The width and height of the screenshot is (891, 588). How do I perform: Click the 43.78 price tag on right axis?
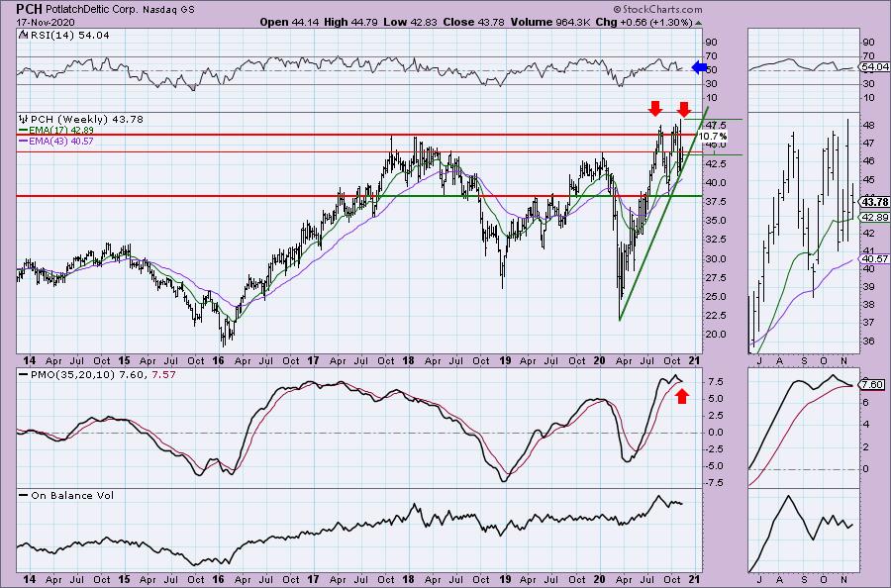tap(874, 202)
